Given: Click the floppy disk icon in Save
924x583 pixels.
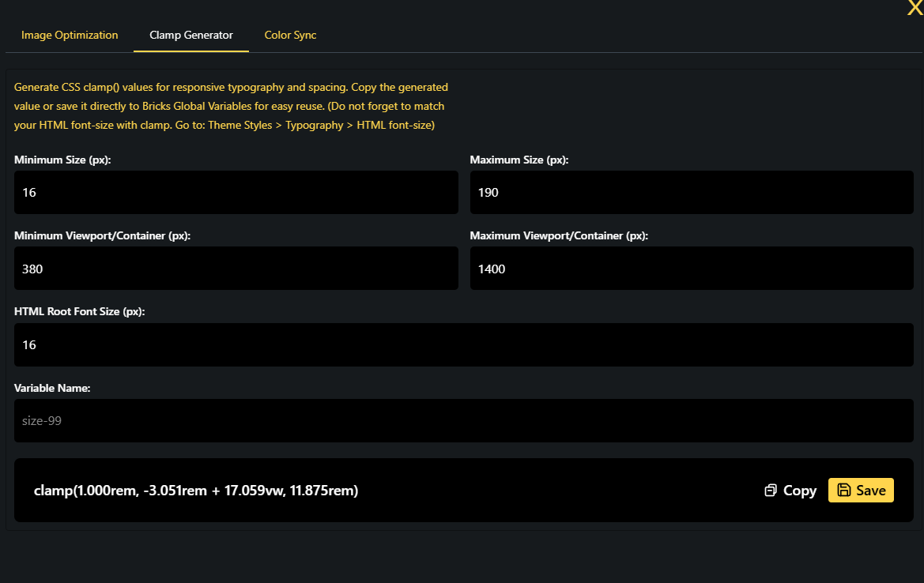Looking at the screenshot, I should [844, 491].
